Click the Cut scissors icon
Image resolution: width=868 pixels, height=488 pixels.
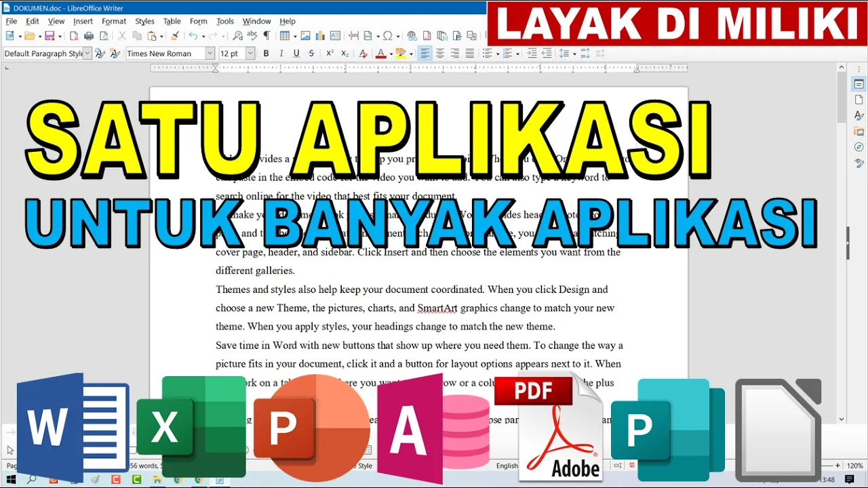(x=122, y=36)
